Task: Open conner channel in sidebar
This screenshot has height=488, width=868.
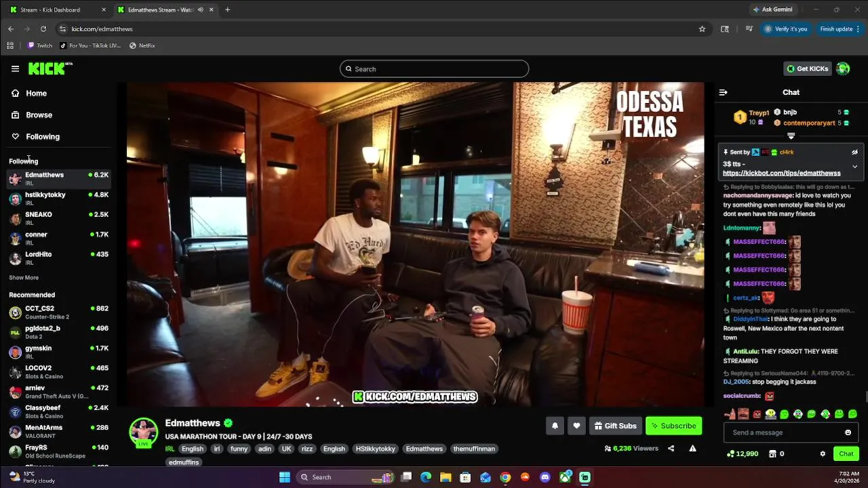Action: tap(59, 238)
